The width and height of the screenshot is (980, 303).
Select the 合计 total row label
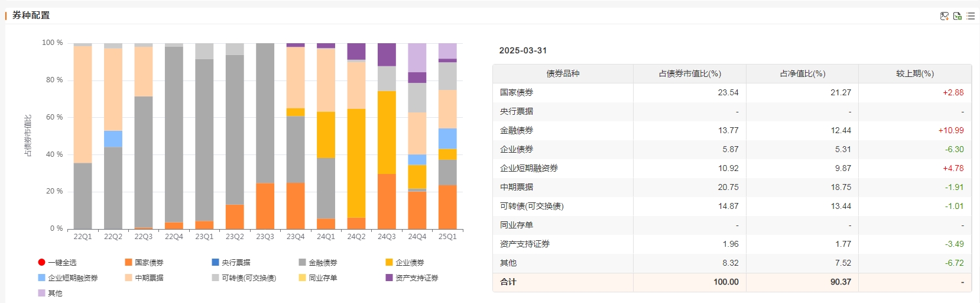(508, 282)
